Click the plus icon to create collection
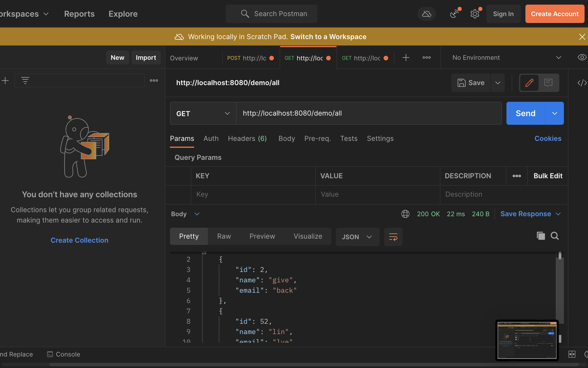Screen dimensions: 588x368 [5, 80]
